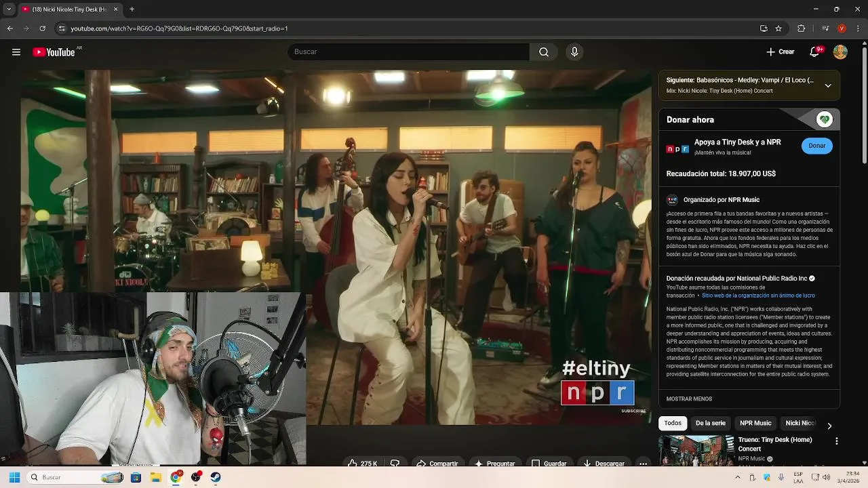Dislike the video
The width and height of the screenshot is (868, 488).
pyautogui.click(x=395, y=464)
